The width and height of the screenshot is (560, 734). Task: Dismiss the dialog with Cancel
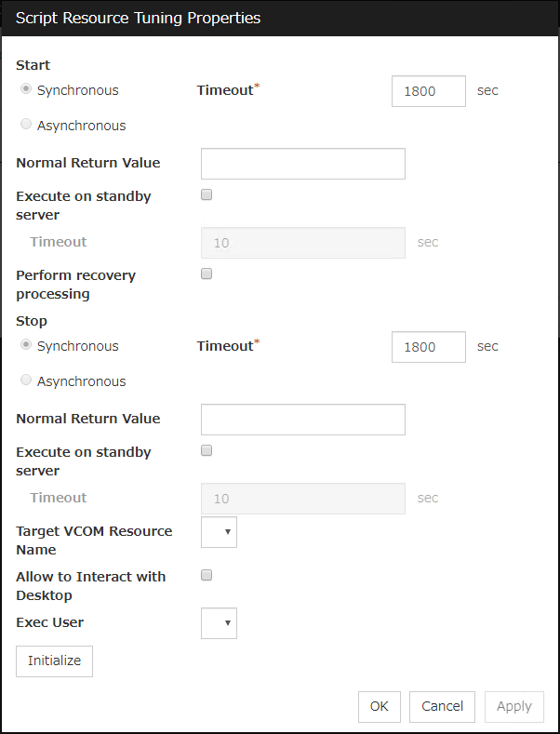(443, 706)
